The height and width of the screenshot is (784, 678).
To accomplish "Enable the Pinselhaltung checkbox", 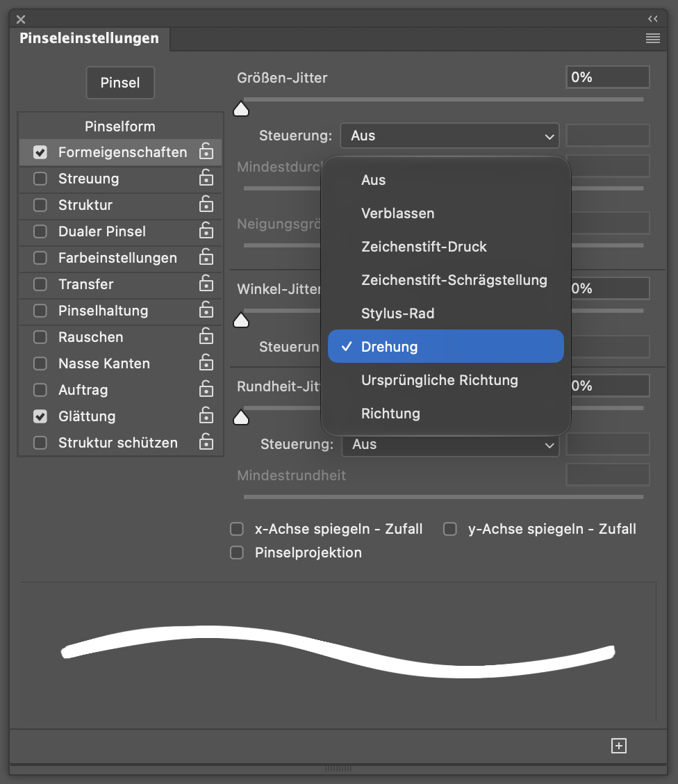I will (x=40, y=311).
